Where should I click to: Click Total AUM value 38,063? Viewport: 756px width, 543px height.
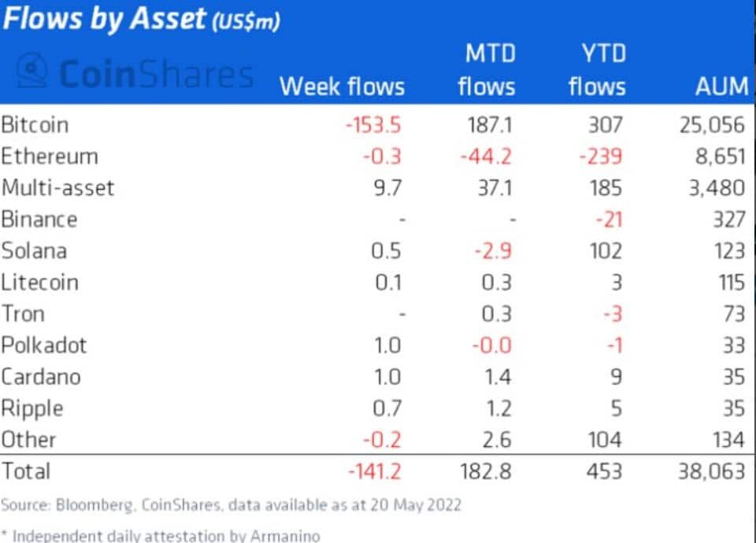(712, 471)
